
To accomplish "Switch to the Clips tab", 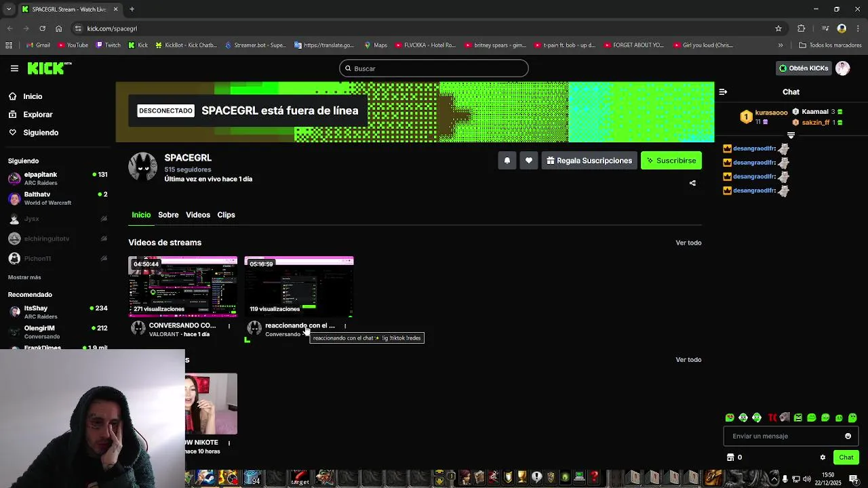I will (226, 215).
